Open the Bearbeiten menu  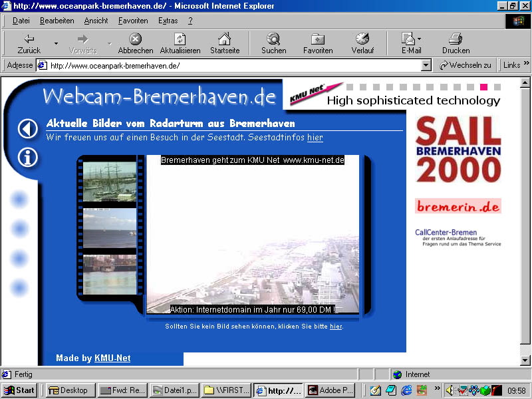[x=57, y=21]
